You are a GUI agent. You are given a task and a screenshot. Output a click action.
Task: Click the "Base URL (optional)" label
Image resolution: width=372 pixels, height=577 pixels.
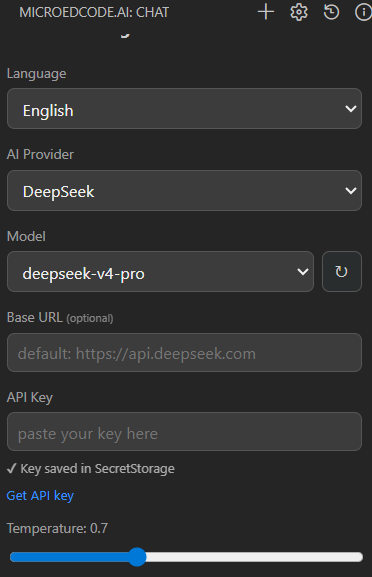[60, 318]
